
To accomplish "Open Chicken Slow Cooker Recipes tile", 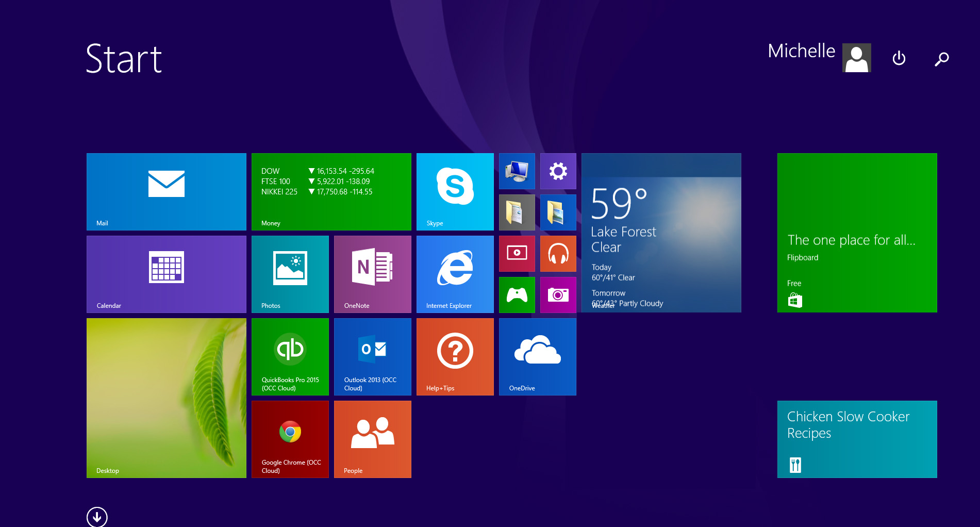I will 857,439.
